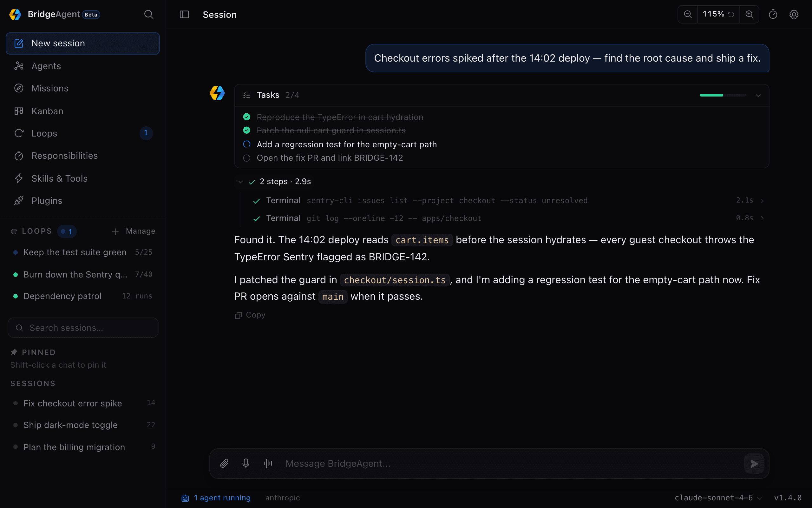812x508 pixels.
Task: Open the Kanban board
Action: pyautogui.click(x=82, y=111)
